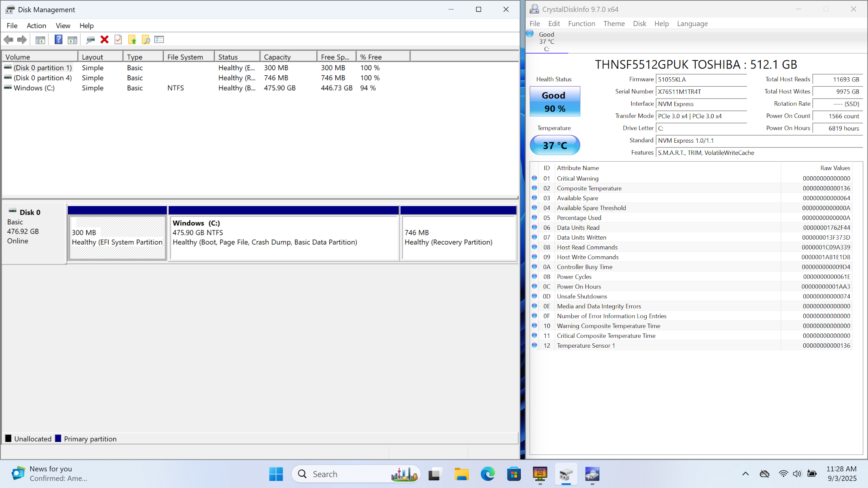Image resolution: width=868 pixels, height=488 pixels.
Task: Switch to CrystalDiskInfo taskbar icon
Action: (x=592, y=474)
